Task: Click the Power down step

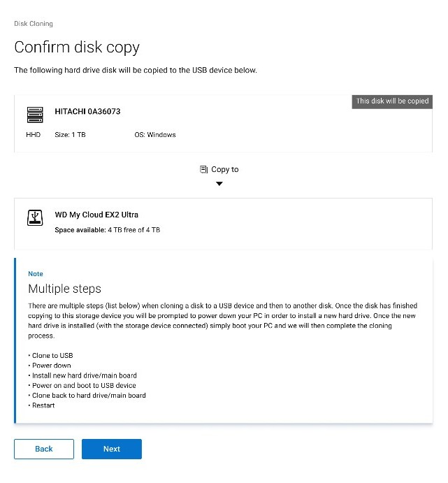Action: point(51,366)
